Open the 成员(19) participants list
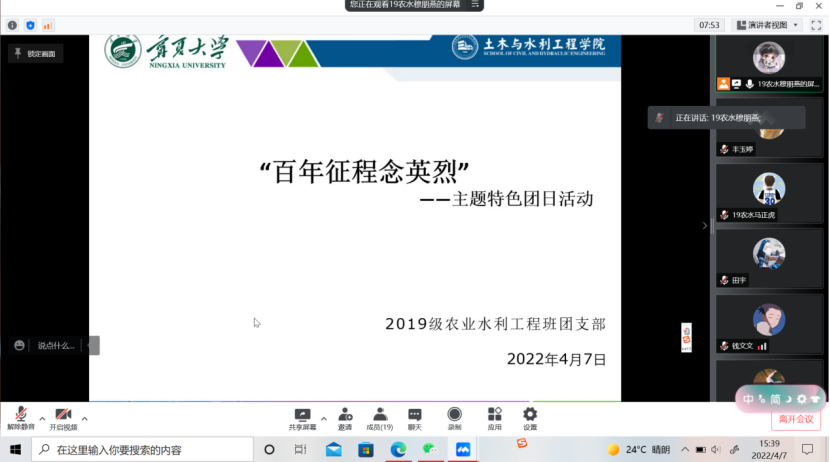 pos(379,417)
